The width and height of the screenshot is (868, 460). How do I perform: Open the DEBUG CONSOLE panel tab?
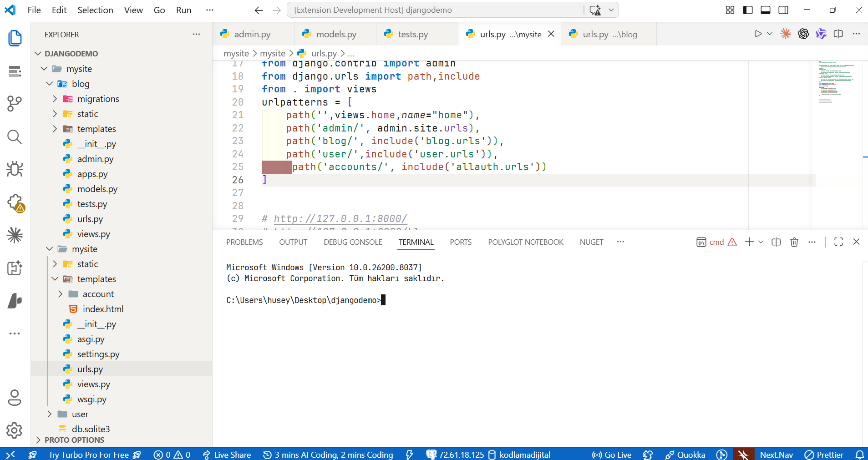352,242
